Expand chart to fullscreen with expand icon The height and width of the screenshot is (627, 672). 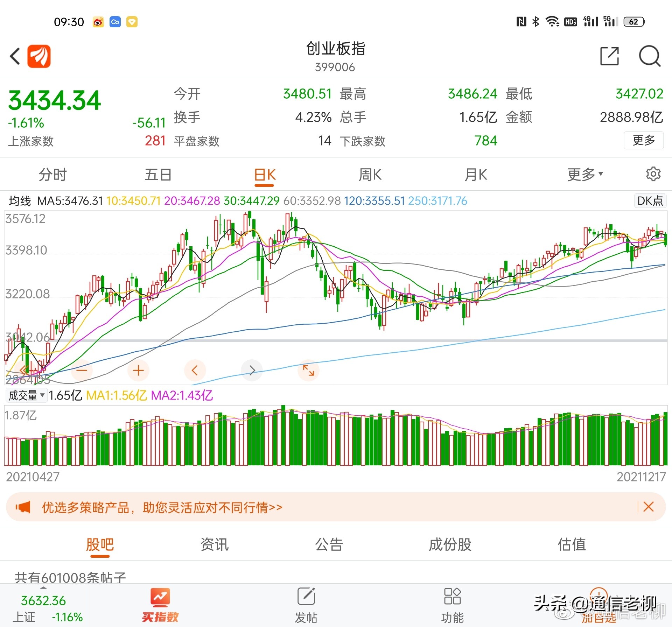pyautogui.click(x=308, y=370)
